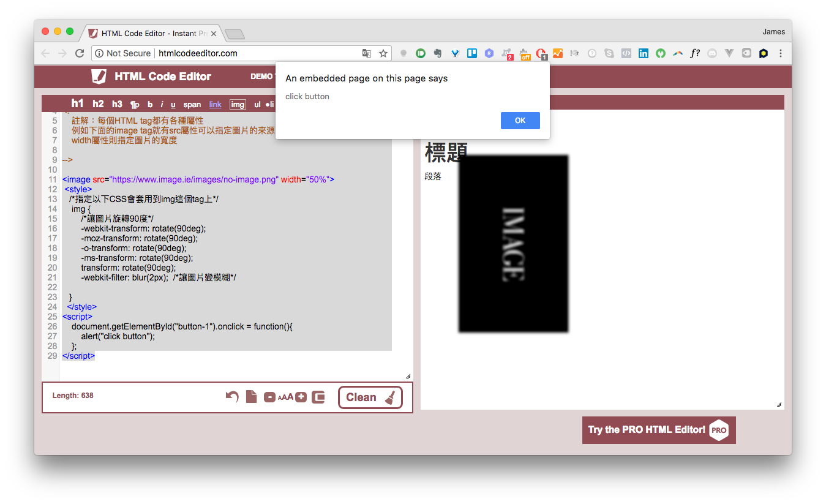
Task: Insert paragraph tag with ¶p
Action: point(135,105)
